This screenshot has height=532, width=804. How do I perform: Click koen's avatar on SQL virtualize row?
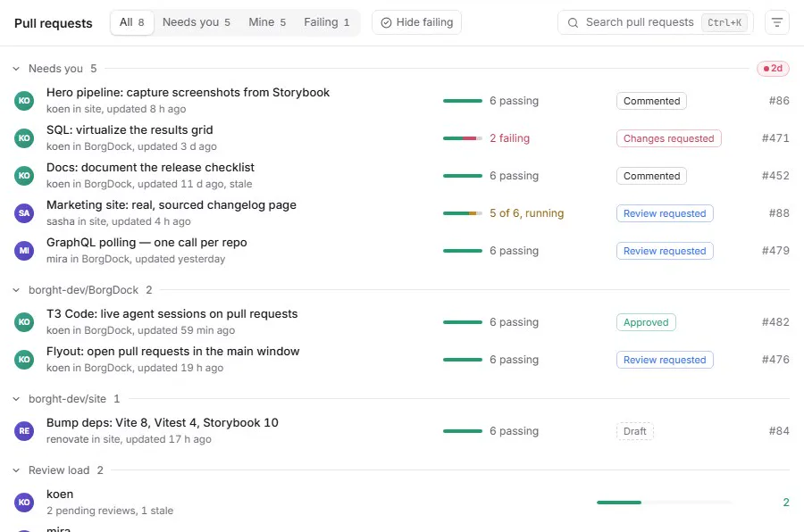24,137
